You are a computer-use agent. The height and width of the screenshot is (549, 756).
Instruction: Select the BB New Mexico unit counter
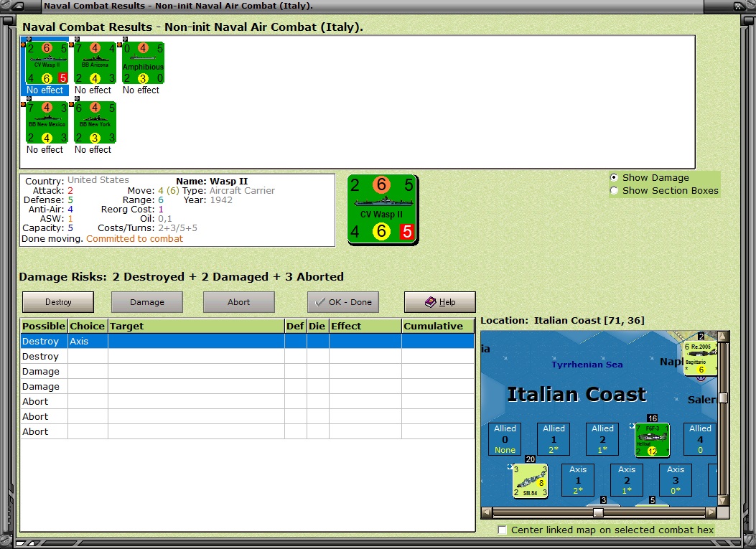pos(47,123)
